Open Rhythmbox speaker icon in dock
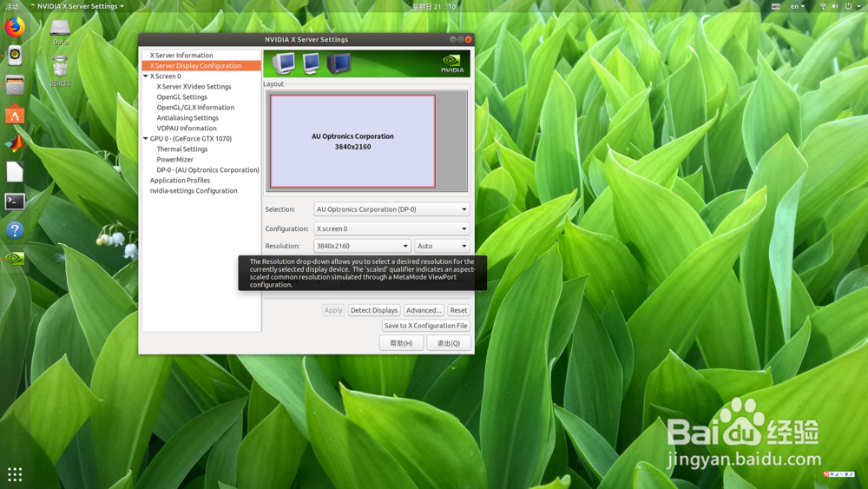868x489 pixels. [15, 56]
